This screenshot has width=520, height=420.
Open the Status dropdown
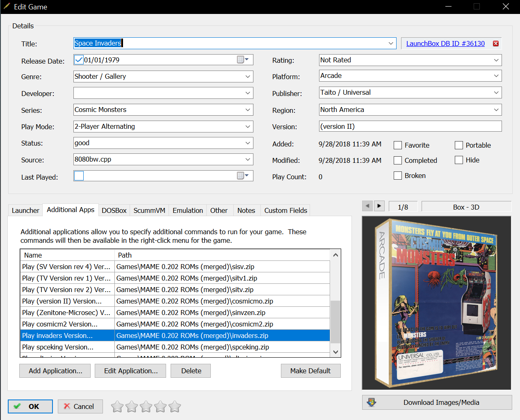pyautogui.click(x=248, y=143)
